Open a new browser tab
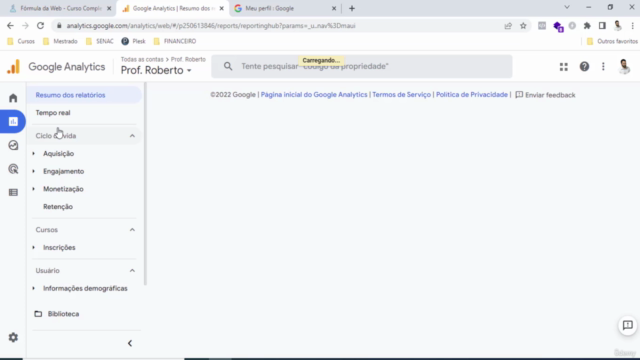This screenshot has width=640, height=360. click(x=352, y=8)
